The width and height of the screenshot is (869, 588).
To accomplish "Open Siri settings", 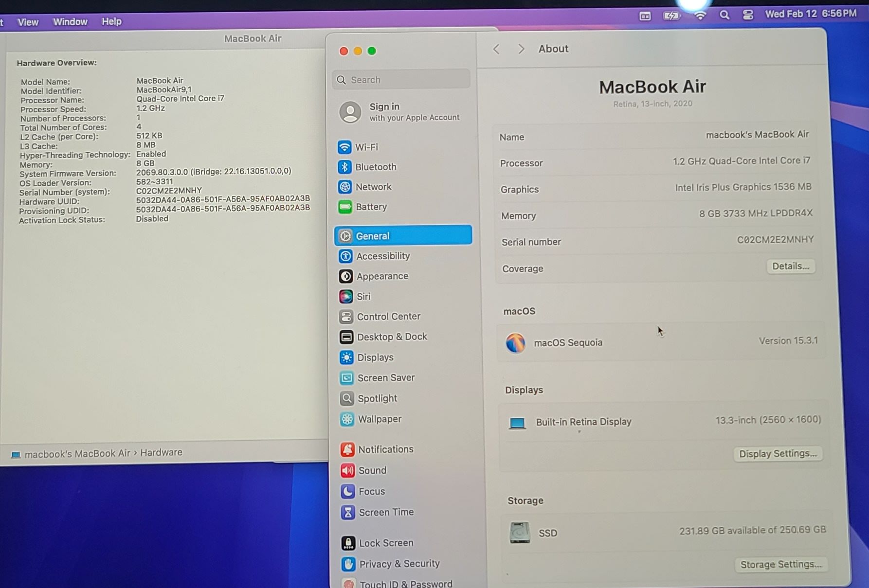I will [363, 296].
